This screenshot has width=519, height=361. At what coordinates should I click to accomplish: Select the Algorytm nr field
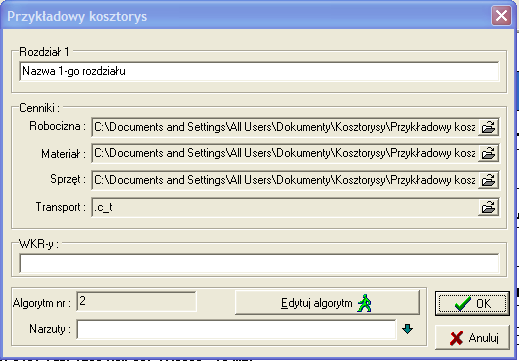136,302
